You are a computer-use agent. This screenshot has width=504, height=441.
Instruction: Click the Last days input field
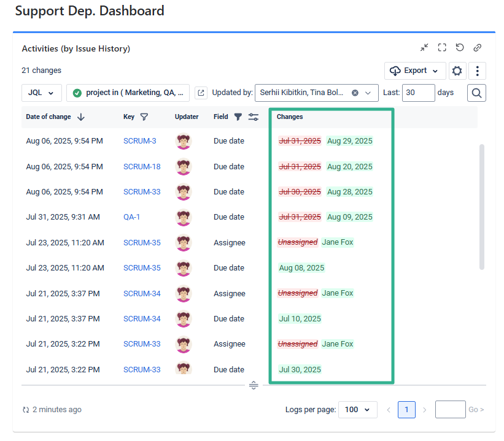pos(418,93)
